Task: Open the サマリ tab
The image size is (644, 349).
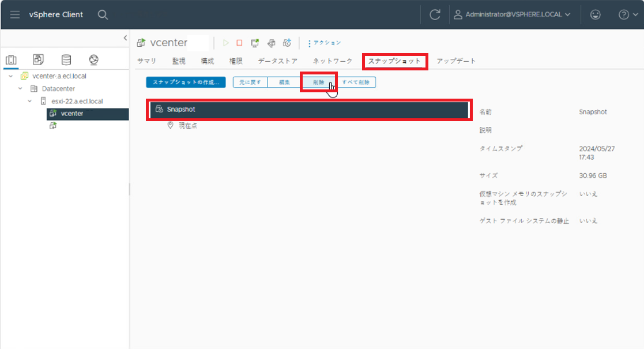Action: click(146, 61)
